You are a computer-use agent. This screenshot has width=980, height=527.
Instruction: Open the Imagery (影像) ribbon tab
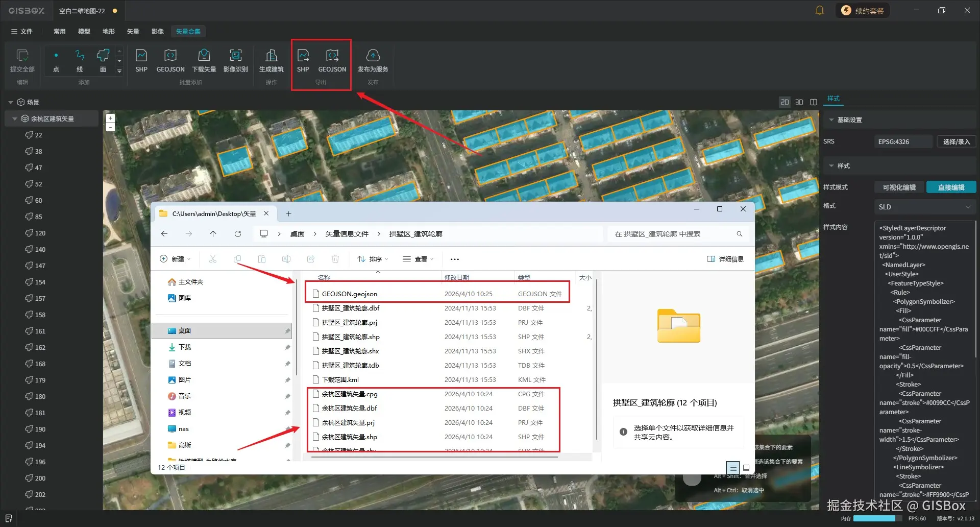coord(158,32)
